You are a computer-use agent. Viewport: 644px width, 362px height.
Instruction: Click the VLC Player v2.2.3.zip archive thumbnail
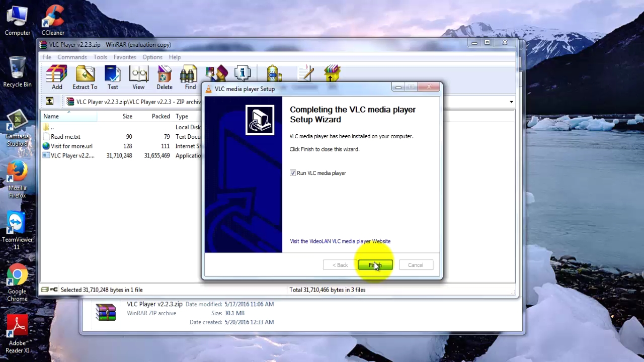[x=106, y=312]
